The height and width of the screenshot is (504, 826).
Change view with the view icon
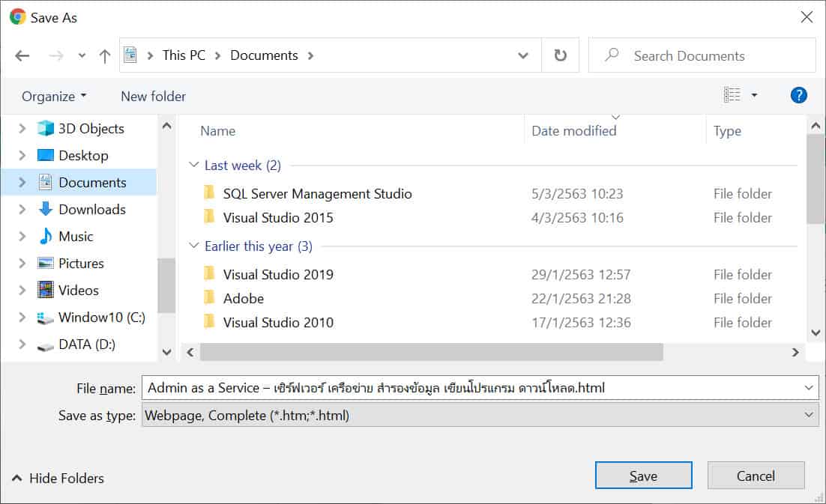pyautogui.click(x=732, y=94)
